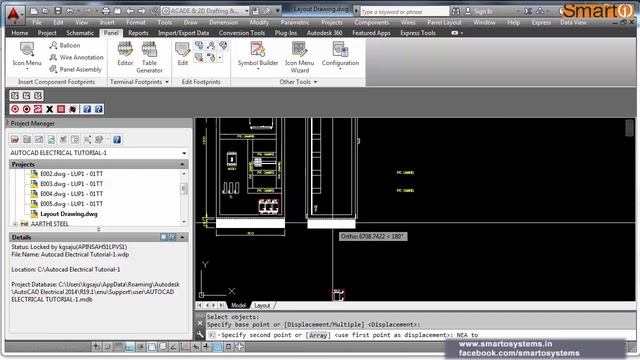640x360 pixels.
Task: Click the New file quick access icon
Action: (x=34, y=11)
